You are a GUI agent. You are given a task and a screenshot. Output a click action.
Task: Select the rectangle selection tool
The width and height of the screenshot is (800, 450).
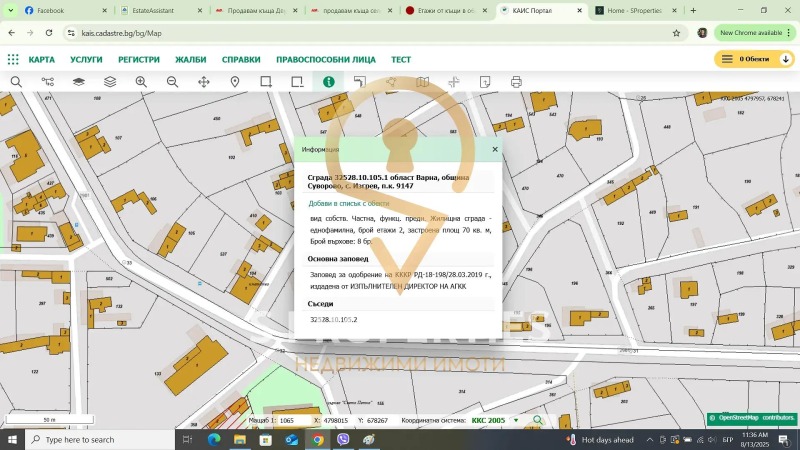(x=266, y=82)
